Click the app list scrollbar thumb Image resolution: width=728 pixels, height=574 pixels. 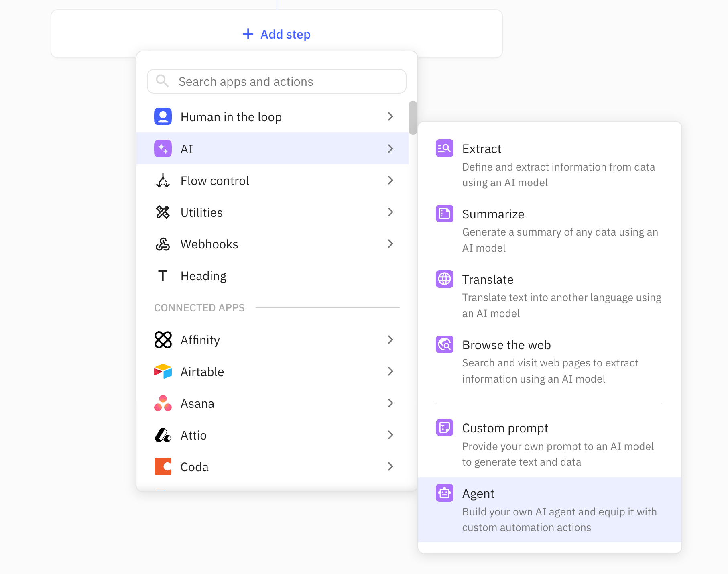413,118
